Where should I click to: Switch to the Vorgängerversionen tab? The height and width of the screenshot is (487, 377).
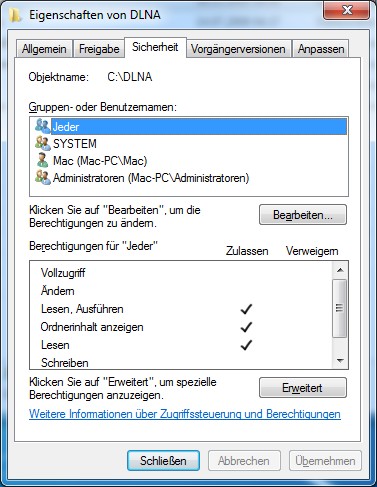(x=238, y=49)
